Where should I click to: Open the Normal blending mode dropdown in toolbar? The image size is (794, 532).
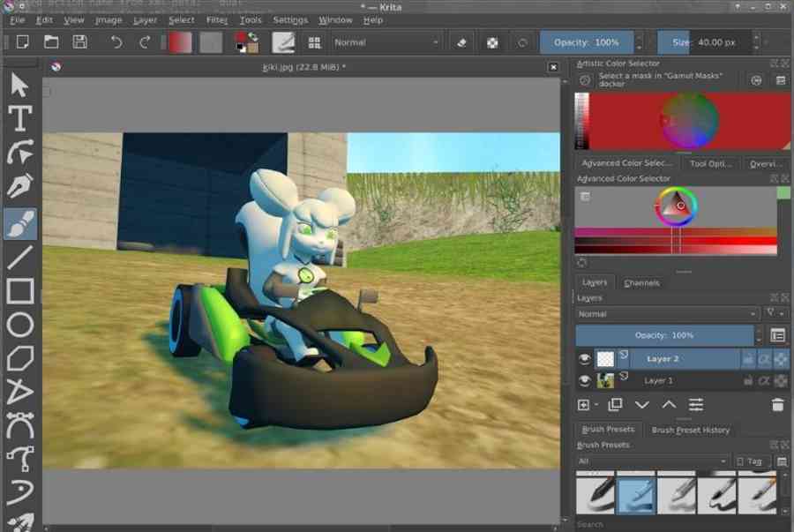point(384,41)
